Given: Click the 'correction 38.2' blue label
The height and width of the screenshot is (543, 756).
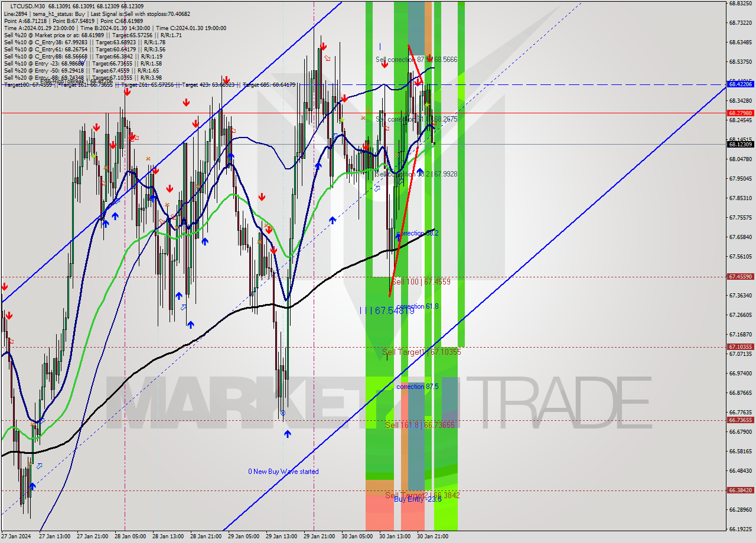Looking at the screenshot, I should coord(418,234).
